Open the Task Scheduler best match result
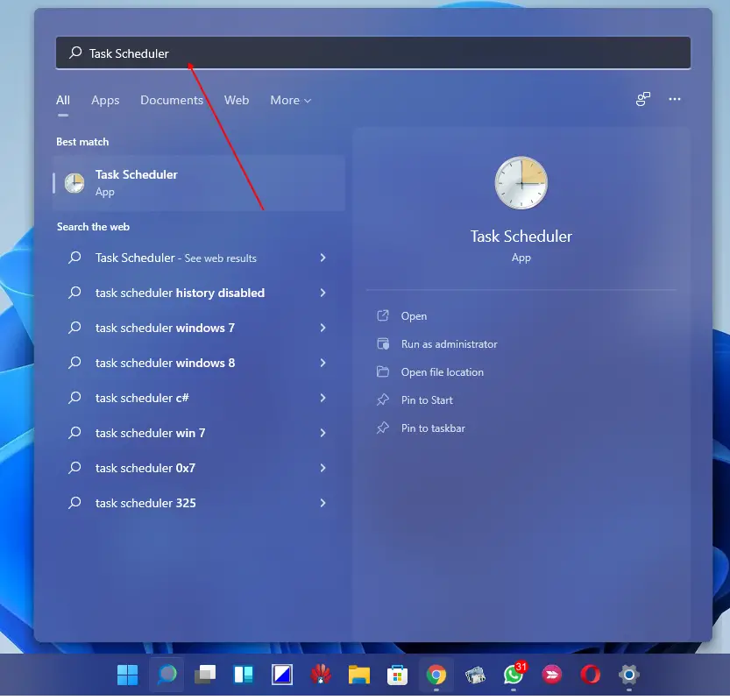The width and height of the screenshot is (730, 700). pos(199,183)
